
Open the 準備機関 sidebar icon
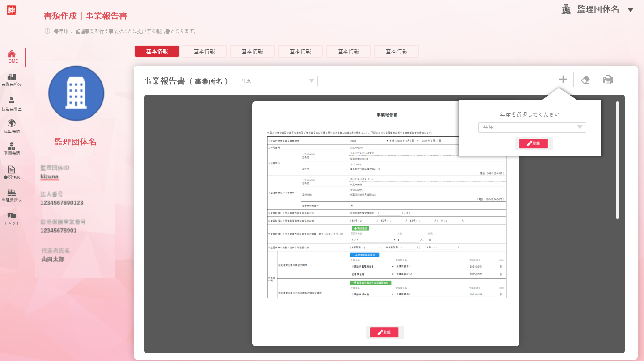click(x=12, y=148)
